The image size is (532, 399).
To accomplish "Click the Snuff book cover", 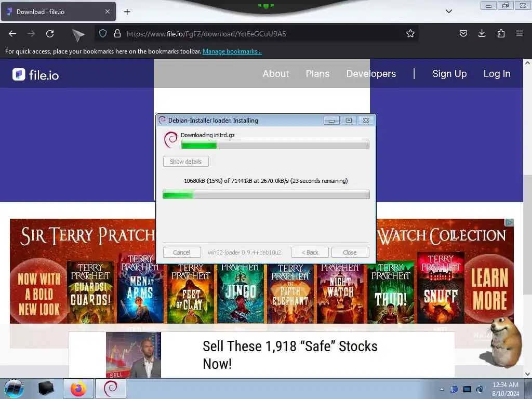I will coord(441,288).
